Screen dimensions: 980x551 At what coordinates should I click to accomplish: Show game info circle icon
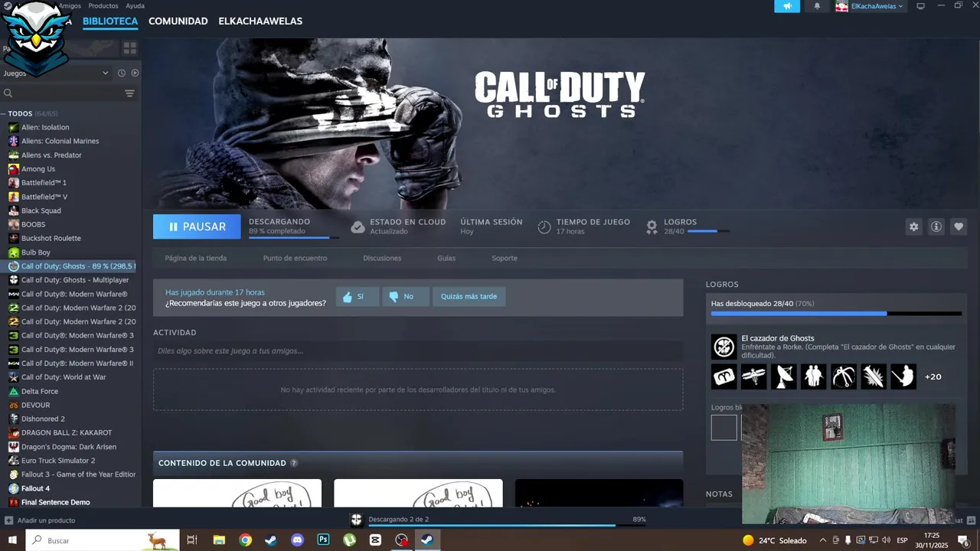936,227
